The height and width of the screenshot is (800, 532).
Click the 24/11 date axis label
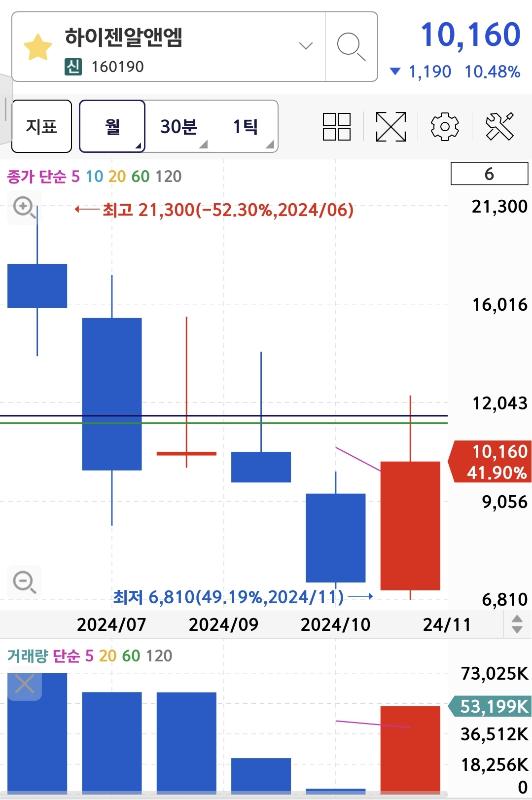[x=447, y=625]
